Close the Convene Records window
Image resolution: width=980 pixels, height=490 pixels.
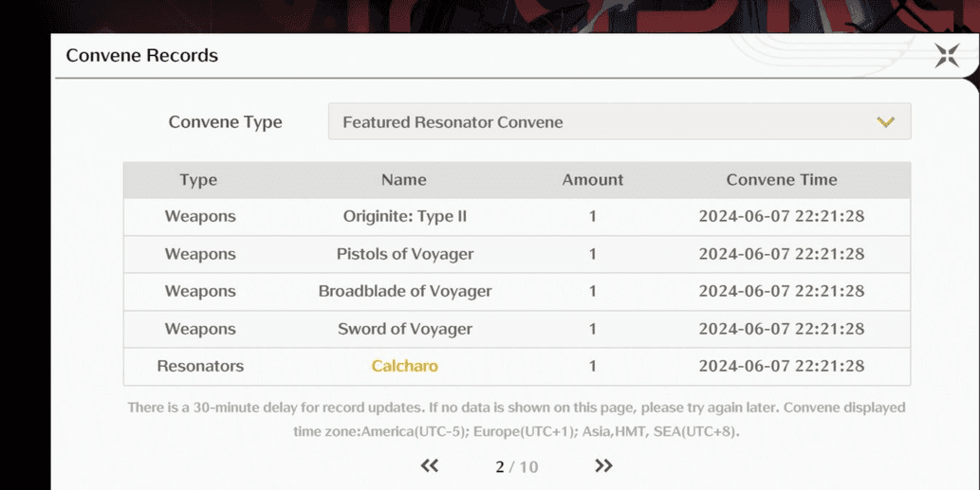pos(947,56)
